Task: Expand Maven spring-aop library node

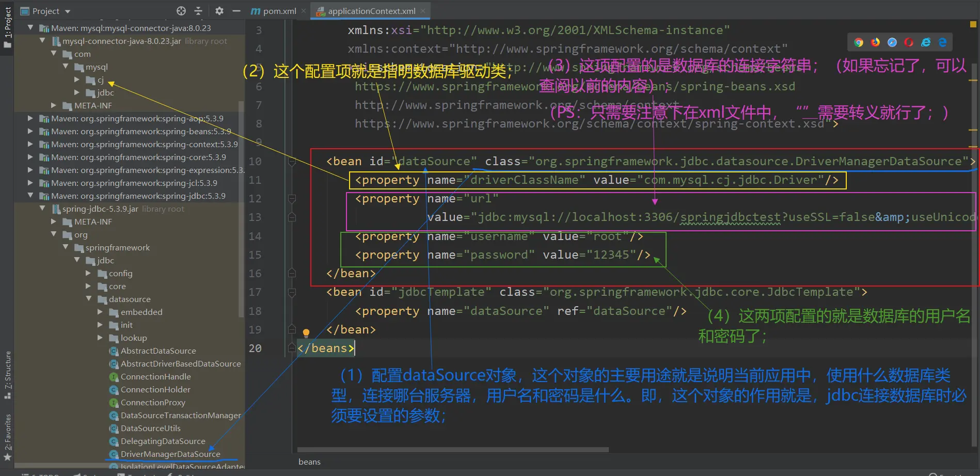Action: click(x=30, y=118)
